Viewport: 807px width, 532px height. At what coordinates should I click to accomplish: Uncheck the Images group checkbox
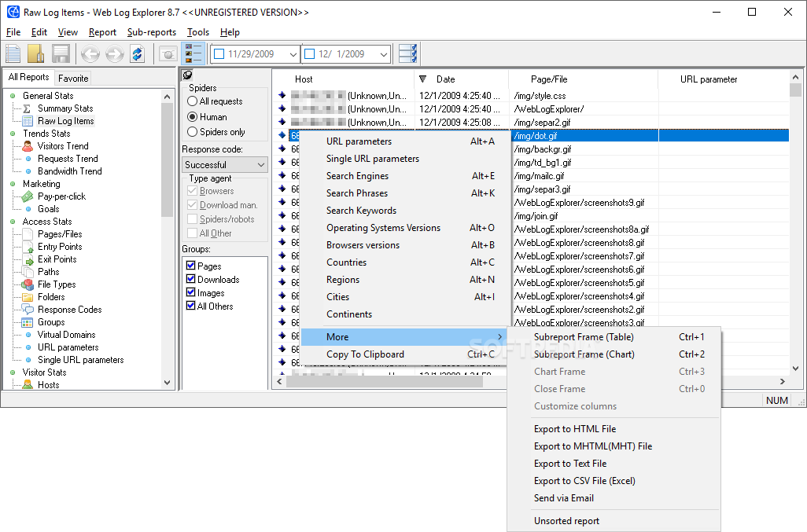pyautogui.click(x=190, y=292)
